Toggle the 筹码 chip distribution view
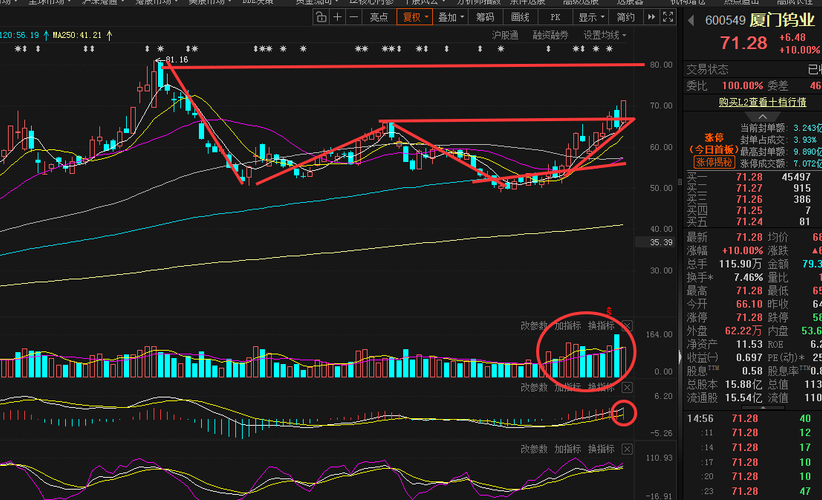 click(x=485, y=17)
